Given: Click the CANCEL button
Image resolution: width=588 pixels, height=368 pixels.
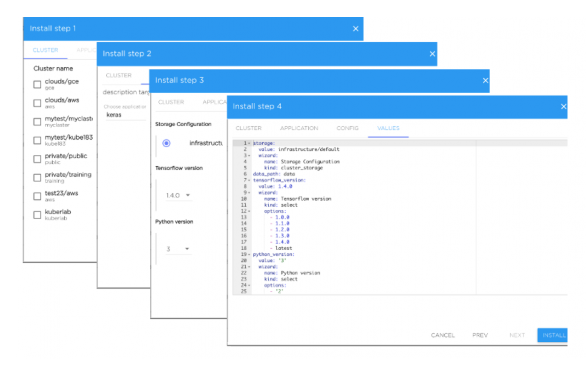Looking at the screenshot, I should pos(442,335).
